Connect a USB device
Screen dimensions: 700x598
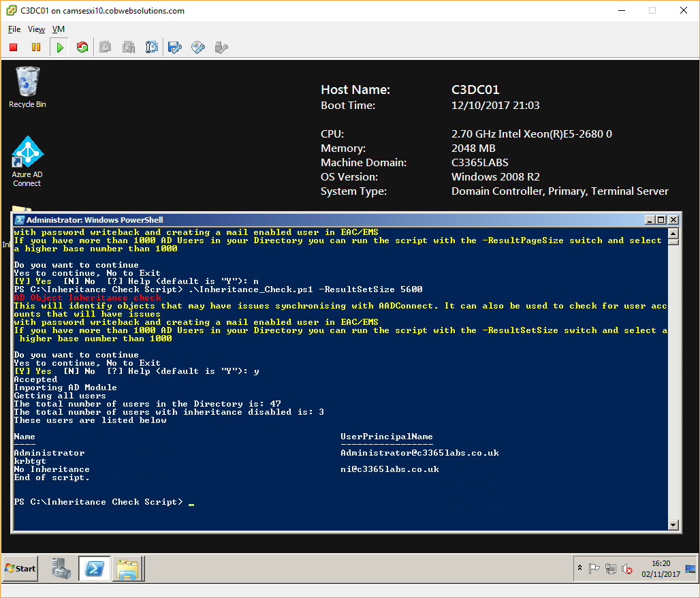[x=219, y=47]
